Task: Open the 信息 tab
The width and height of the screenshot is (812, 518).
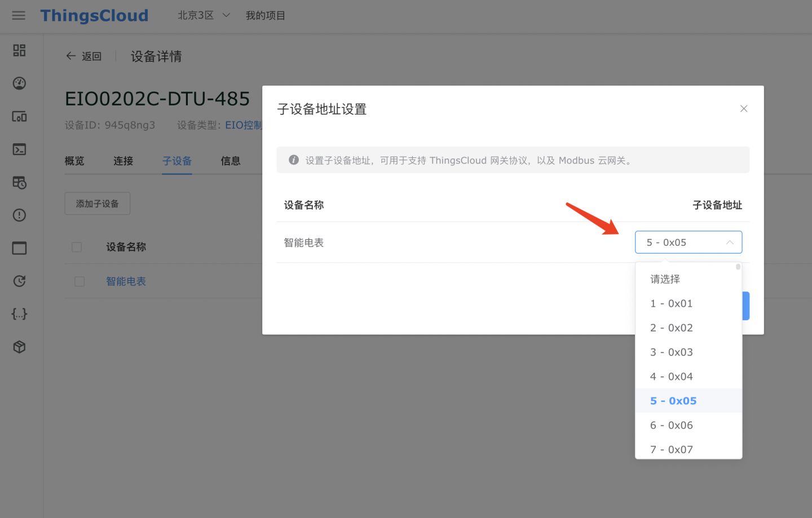Action: point(230,161)
